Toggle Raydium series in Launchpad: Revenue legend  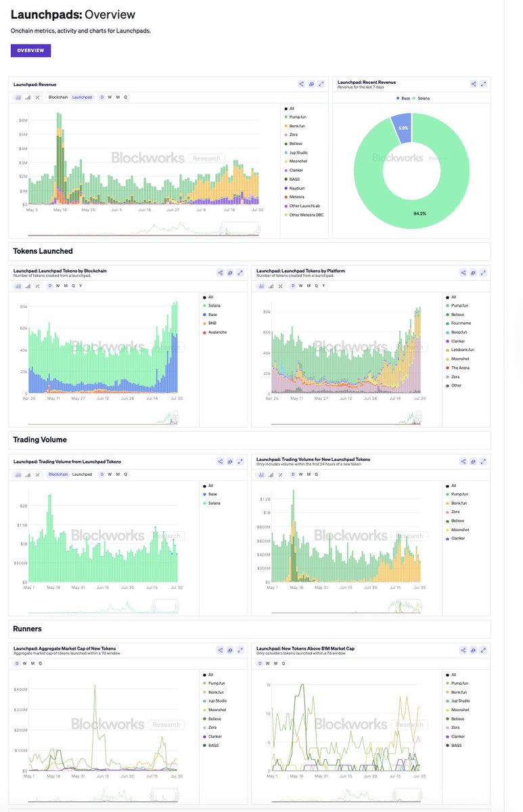pos(294,188)
